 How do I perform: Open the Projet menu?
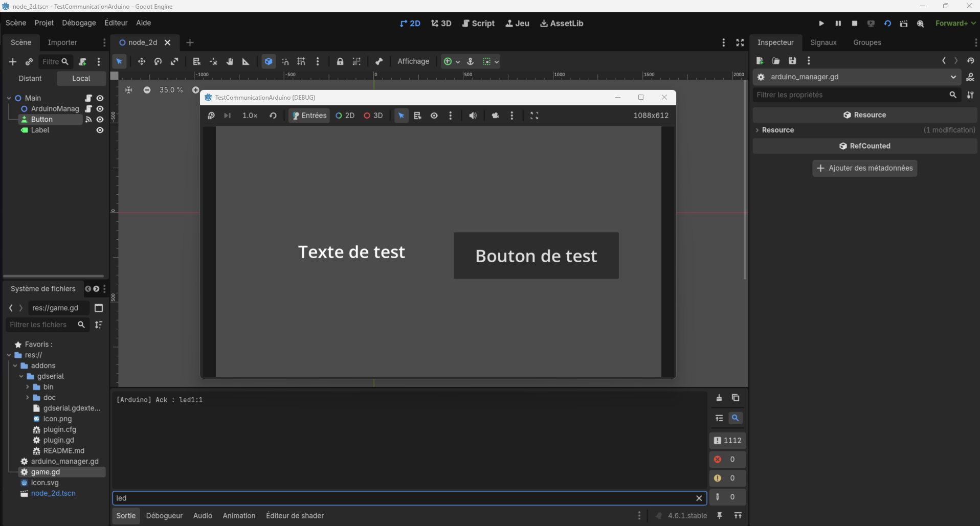coord(44,23)
